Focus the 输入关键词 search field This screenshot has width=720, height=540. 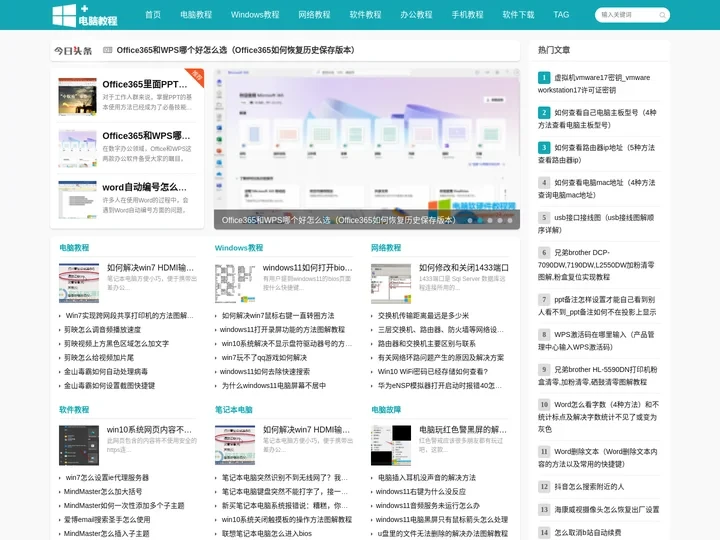632,15
